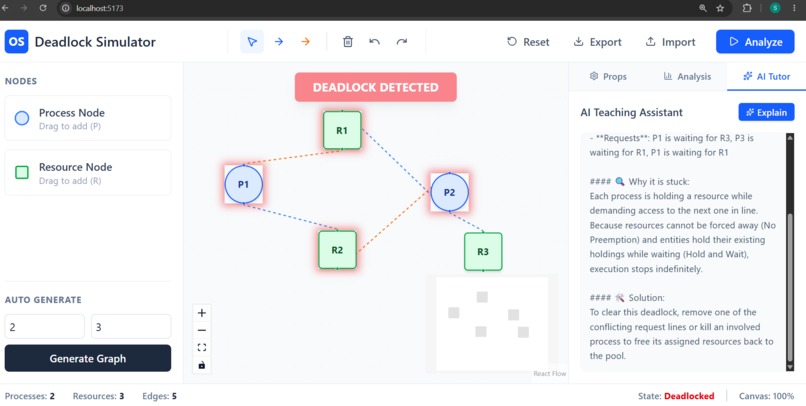
Task: Select the pointer selection tool
Action: coord(252,42)
